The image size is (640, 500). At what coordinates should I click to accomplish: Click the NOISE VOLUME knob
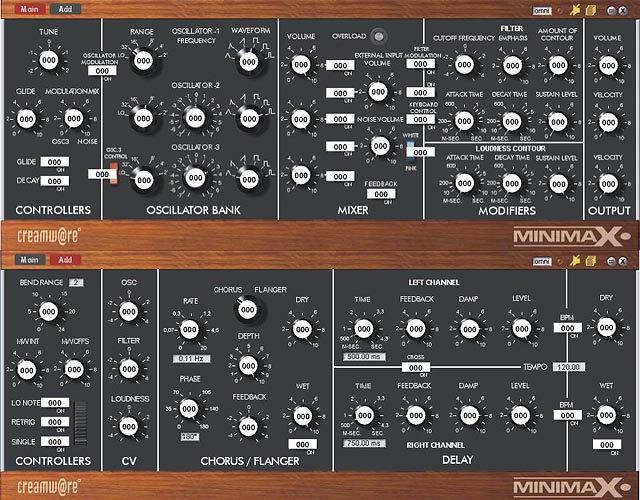380,146
